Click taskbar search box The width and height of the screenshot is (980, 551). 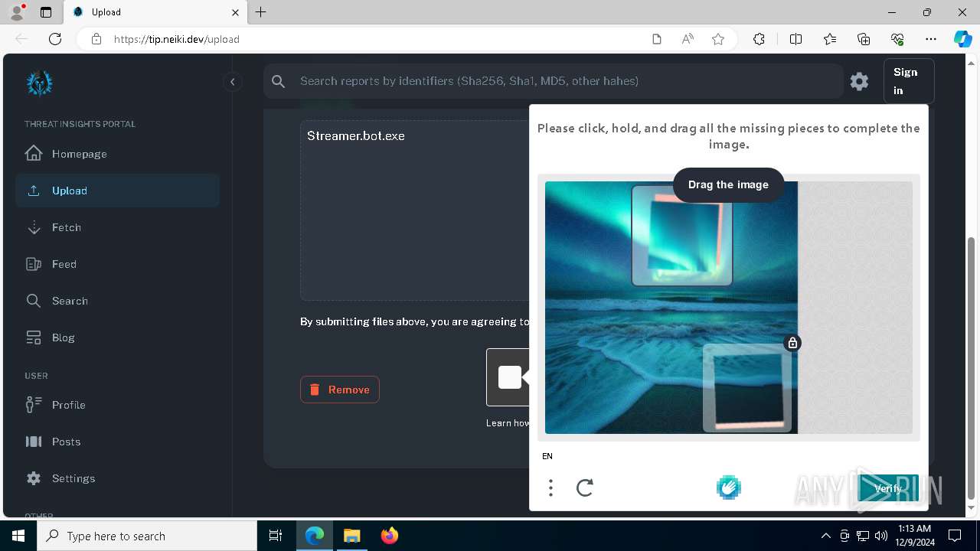click(x=147, y=536)
